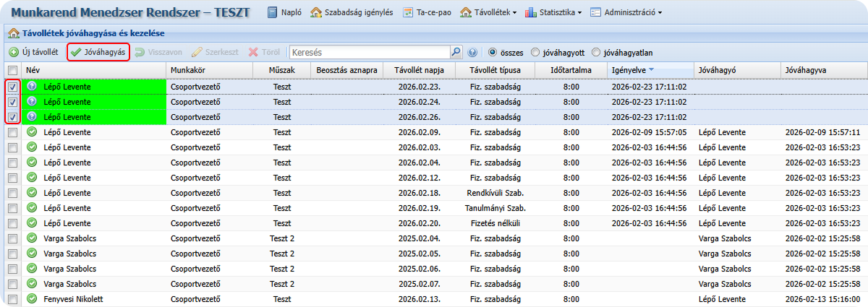Viewport: 868px width, 307px height.
Task: Click the magnifier search icon
Action: 456,53
